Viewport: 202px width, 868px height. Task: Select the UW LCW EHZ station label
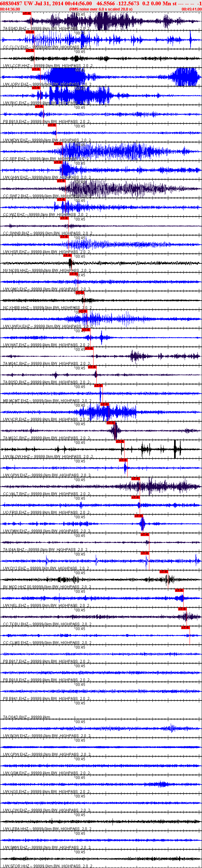point(46,810)
